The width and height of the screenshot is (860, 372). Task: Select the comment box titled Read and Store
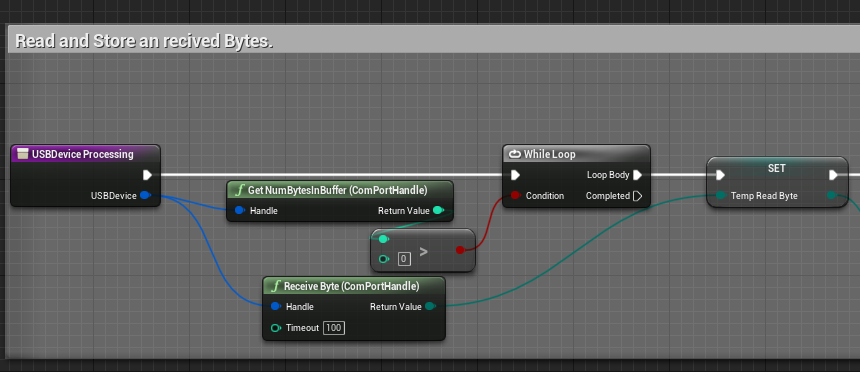click(x=144, y=41)
